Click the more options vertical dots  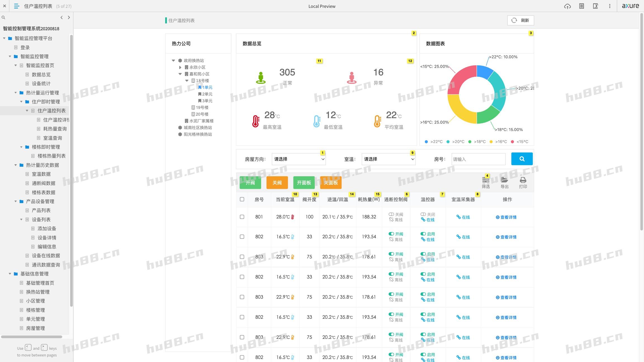point(610,6)
